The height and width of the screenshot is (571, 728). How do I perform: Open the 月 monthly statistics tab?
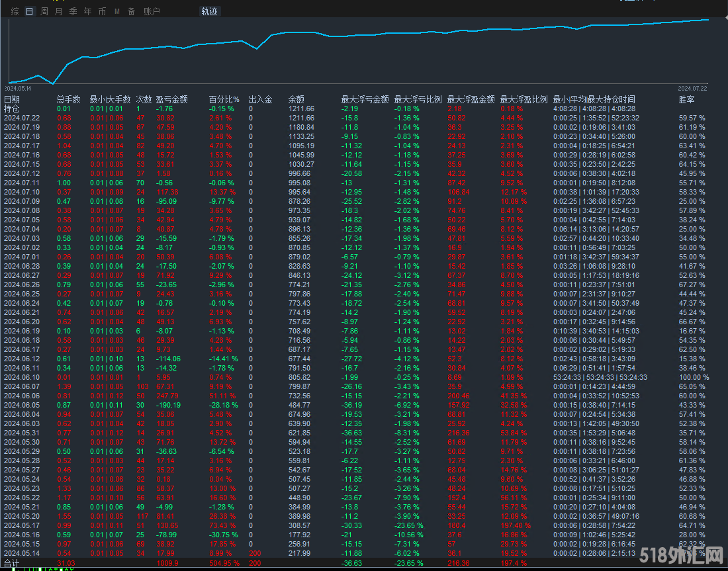[x=59, y=11]
